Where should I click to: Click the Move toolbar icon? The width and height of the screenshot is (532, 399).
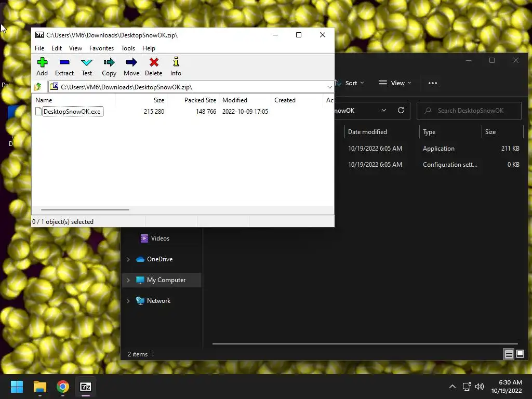click(131, 66)
